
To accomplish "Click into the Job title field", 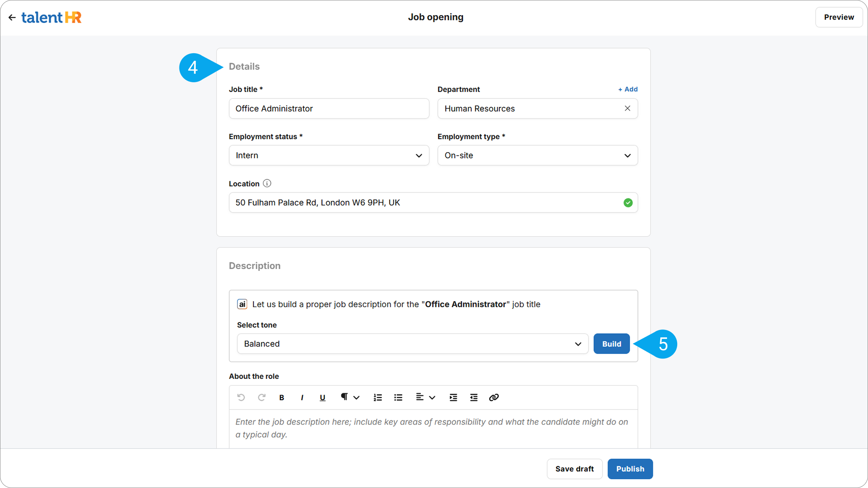I will pyautogui.click(x=329, y=109).
